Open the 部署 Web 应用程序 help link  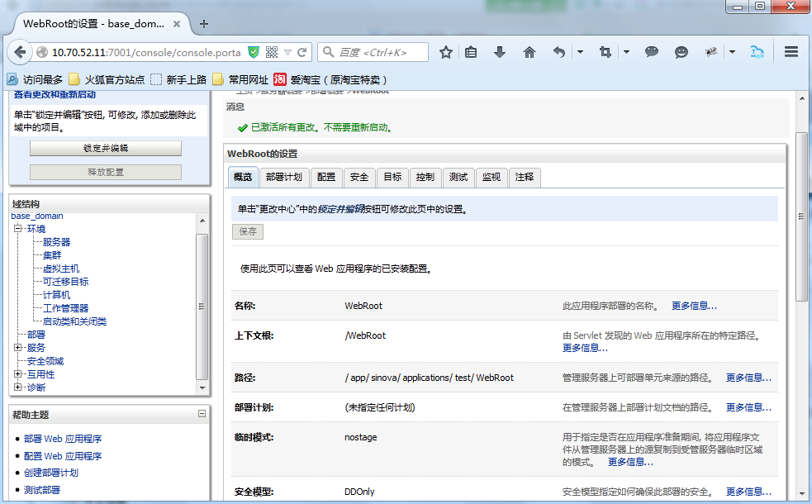[x=63, y=439]
